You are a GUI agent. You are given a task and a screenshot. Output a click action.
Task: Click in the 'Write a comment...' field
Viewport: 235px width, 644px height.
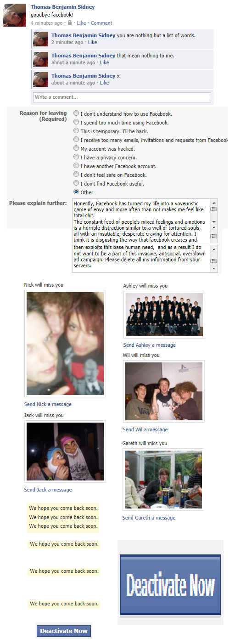[122, 97]
